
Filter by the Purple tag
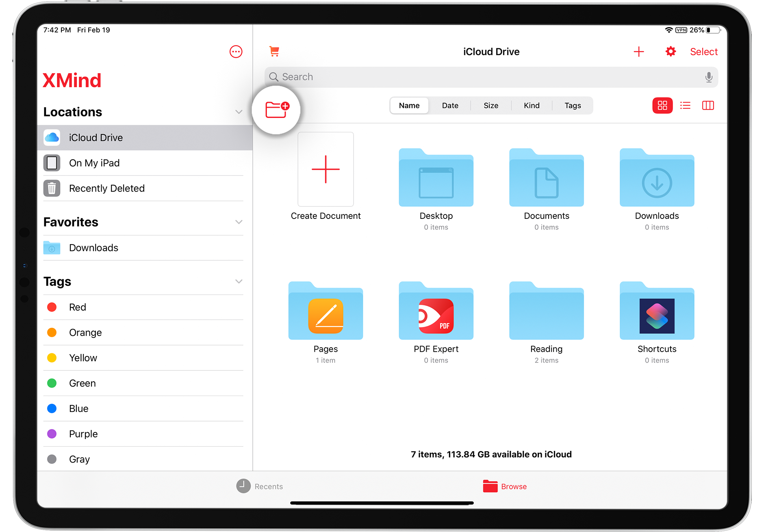pyautogui.click(x=145, y=434)
